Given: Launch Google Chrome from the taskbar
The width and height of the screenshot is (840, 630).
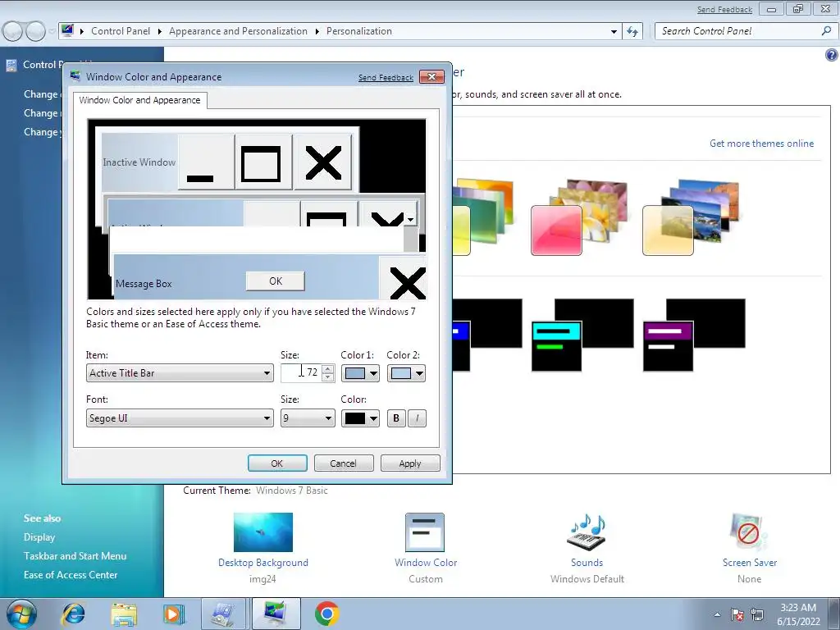Looking at the screenshot, I should 326,614.
